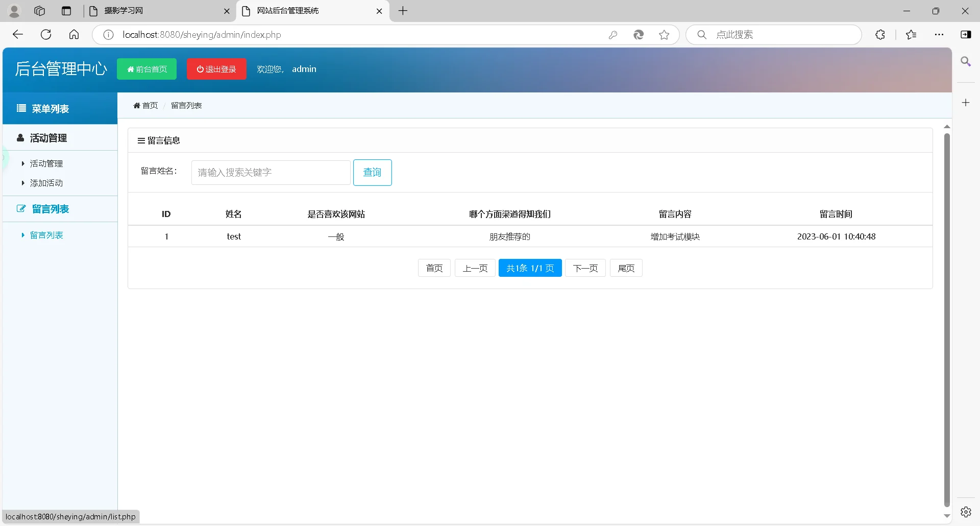The height and width of the screenshot is (526, 980).
Task: Click 下一页 in the pagination bar
Action: coord(585,268)
